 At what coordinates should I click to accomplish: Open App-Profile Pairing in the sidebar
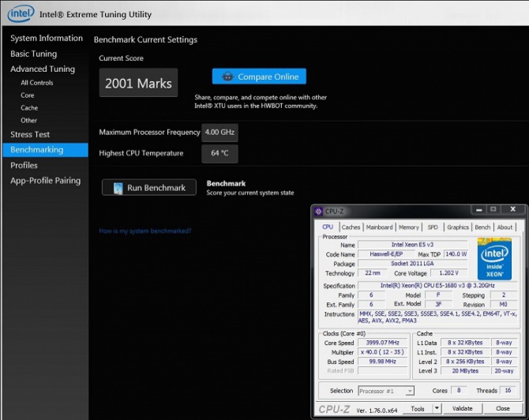click(46, 181)
